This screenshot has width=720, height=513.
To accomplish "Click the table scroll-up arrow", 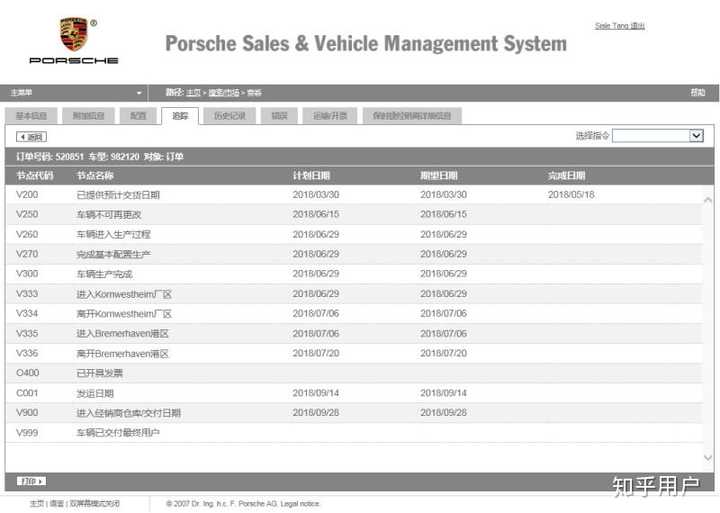I will pos(708,200).
